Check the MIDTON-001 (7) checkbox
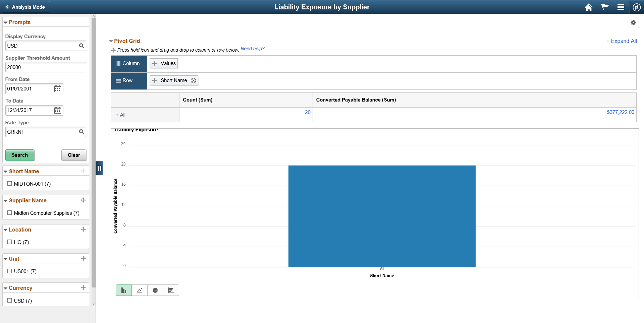The width and height of the screenshot is (644, 323). pyautogui.click(x=10, y=184)
